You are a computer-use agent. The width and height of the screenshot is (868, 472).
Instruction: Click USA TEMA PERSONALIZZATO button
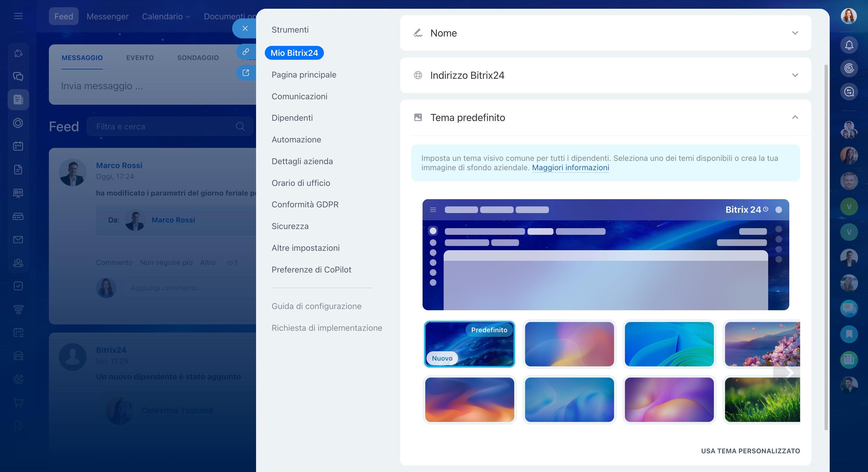point(750,451)
